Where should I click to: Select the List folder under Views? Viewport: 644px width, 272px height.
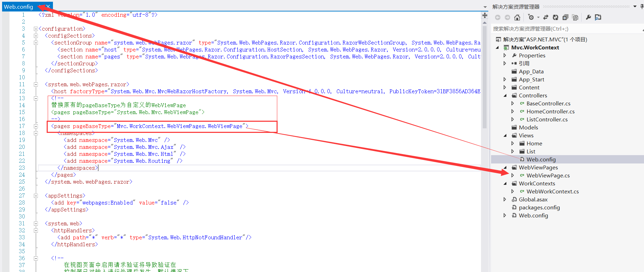click(x=531, y=152)
